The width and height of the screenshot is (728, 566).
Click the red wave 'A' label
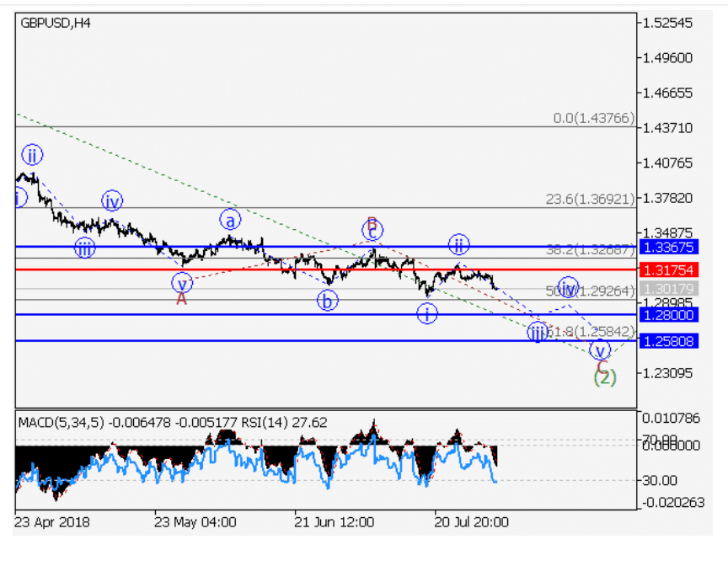(181, 298)
